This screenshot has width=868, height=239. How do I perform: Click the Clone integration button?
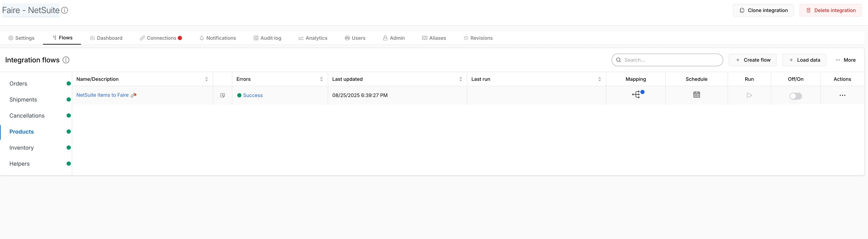coord(763,10)
